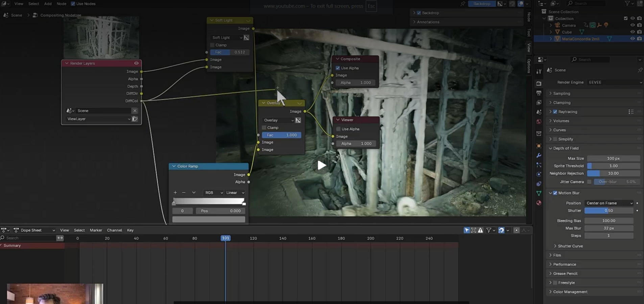Click the Raytracing presets list icon
Image resolution: width=644 pixels, height=304 pixels.
(631, 112)
